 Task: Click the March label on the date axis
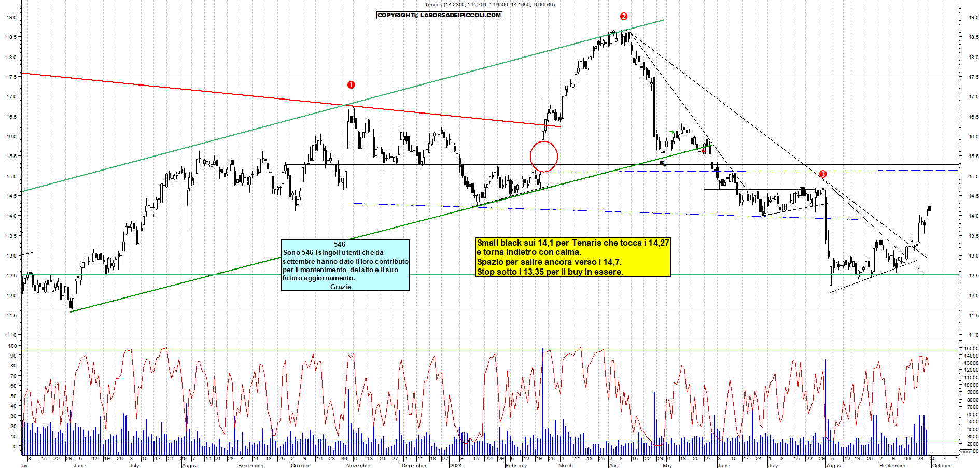coord(566,465)
